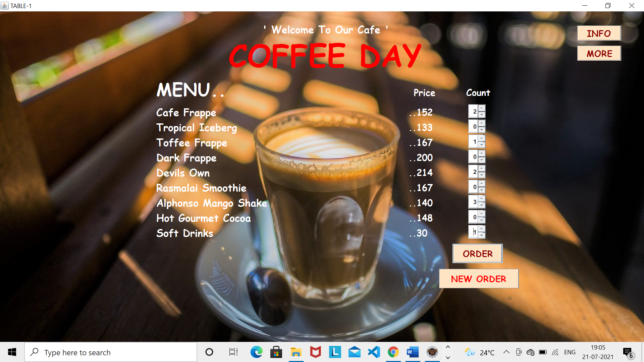Decrease Toffee Frappe count
Image resolution: width=644 pixels, height=362 pixels.
tap(482, 145)
